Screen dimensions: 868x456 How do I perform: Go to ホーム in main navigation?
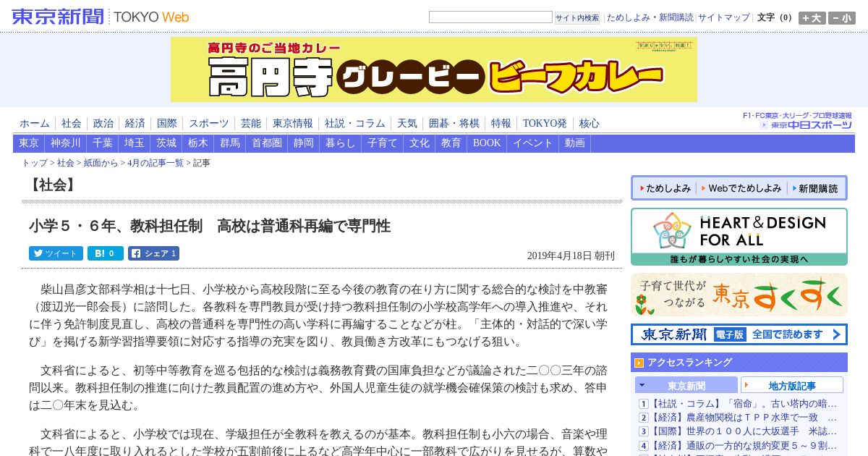click(35, 123)
